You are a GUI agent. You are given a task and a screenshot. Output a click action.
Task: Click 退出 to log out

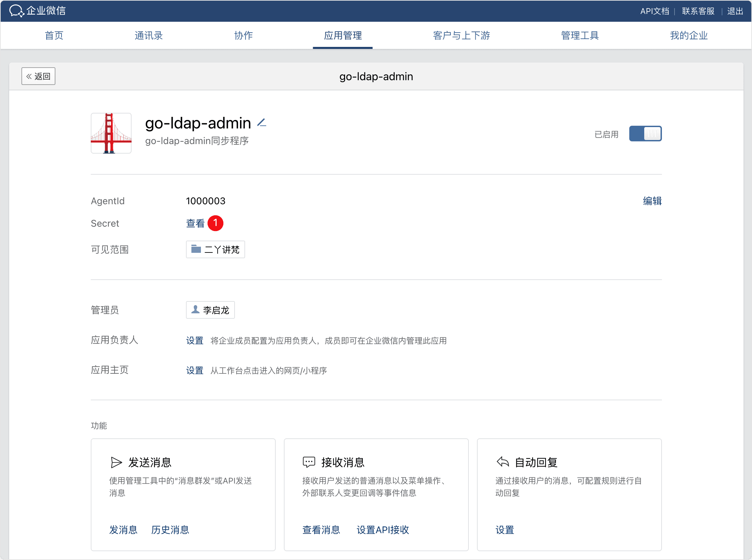click(x=735, y=11)
